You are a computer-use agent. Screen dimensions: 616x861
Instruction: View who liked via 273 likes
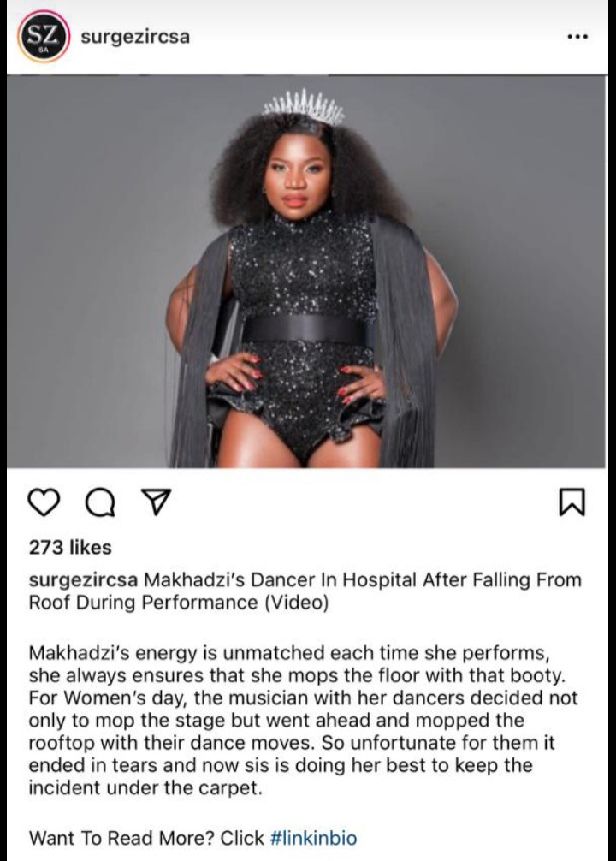[x=69, y=548]
